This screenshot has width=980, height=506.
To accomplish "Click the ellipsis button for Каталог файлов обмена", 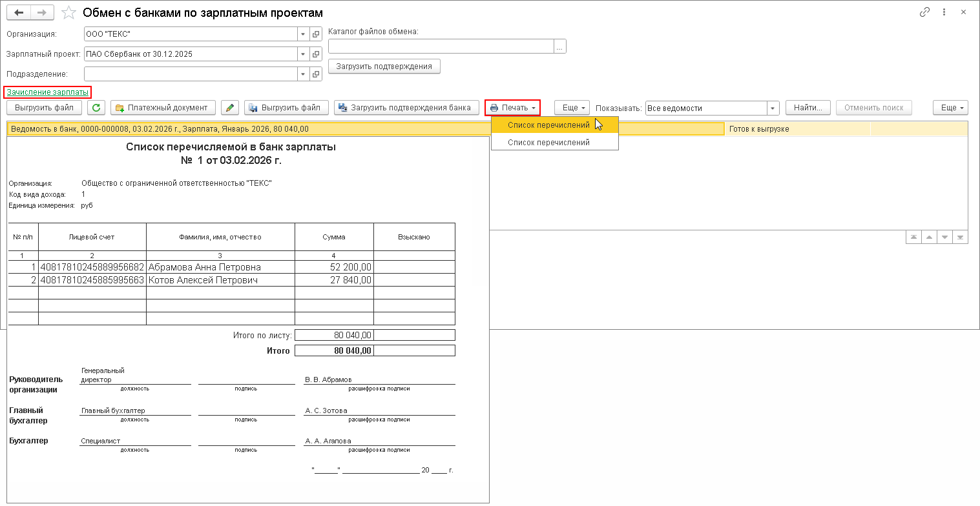I will (560, 46).
